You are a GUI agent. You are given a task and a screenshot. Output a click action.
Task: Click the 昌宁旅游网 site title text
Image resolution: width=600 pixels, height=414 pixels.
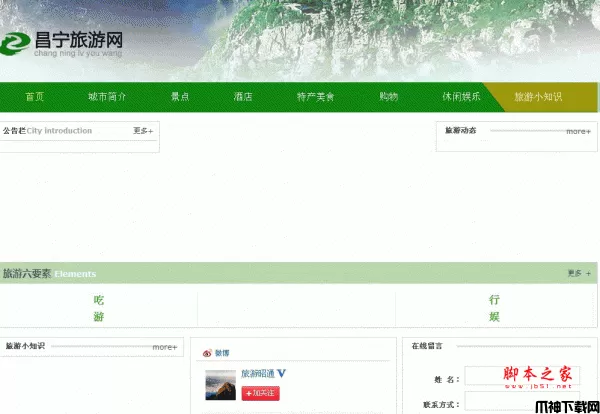pos(78,40)
